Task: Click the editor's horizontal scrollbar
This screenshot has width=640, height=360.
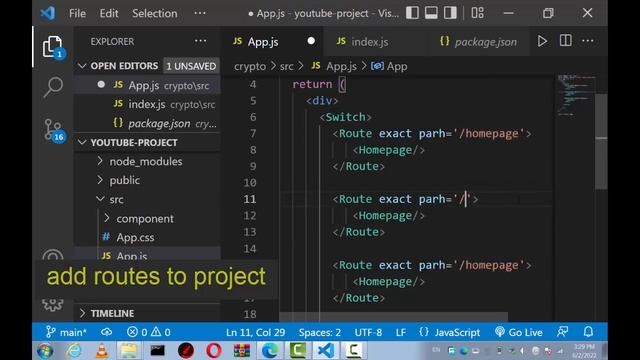Action: (x=393, y=317)
